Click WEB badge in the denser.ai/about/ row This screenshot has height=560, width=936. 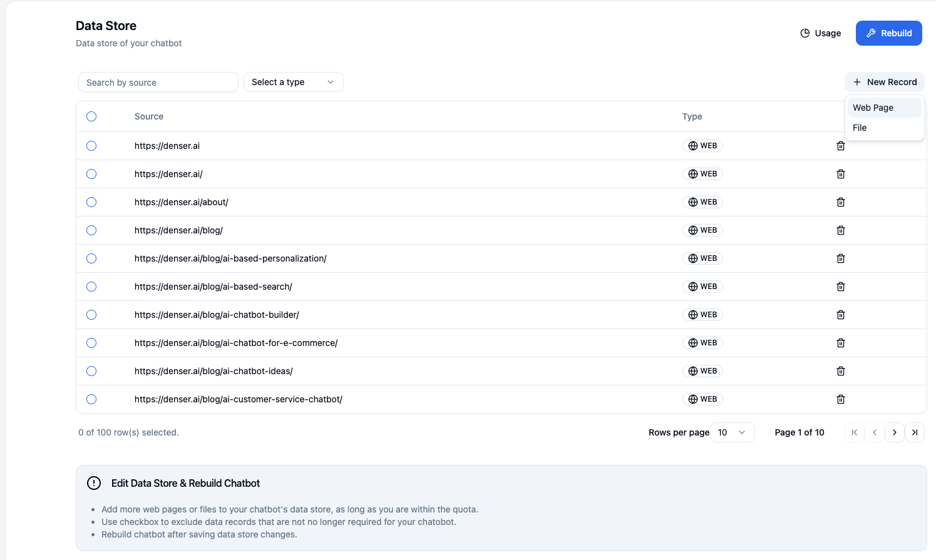[702, 202]
